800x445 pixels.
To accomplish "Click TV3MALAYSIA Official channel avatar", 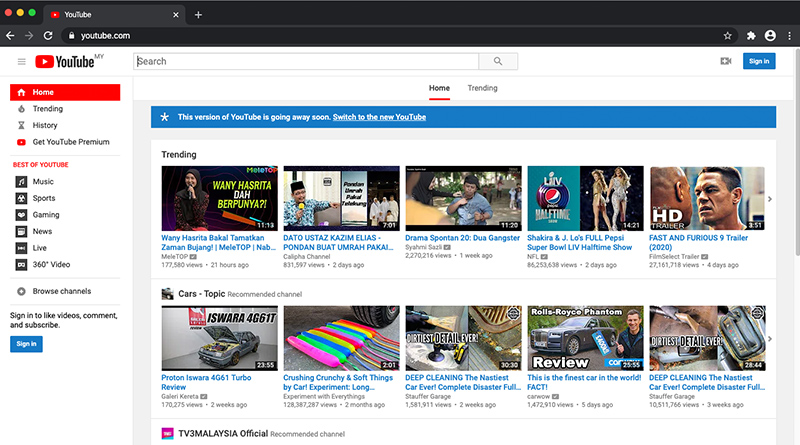I will coord(167,434).
